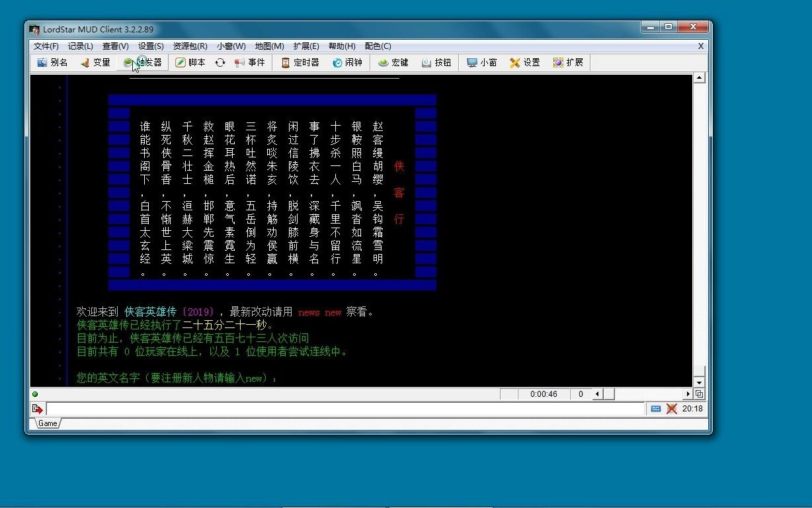Click the red 'news new' text

(320, 312)
